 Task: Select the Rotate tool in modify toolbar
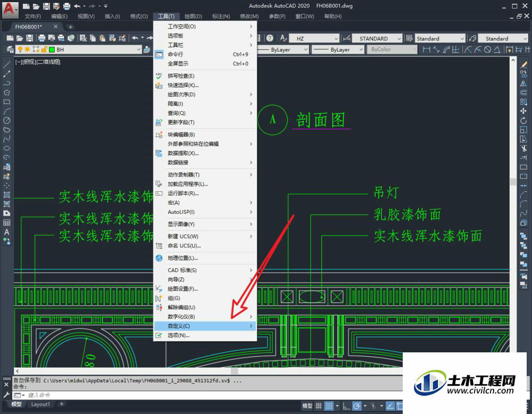(x=523, y=120)
